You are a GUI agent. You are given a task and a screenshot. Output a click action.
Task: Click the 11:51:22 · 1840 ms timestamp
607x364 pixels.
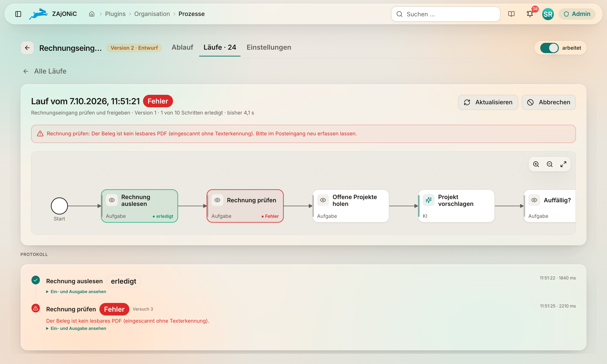click(558, 278)
